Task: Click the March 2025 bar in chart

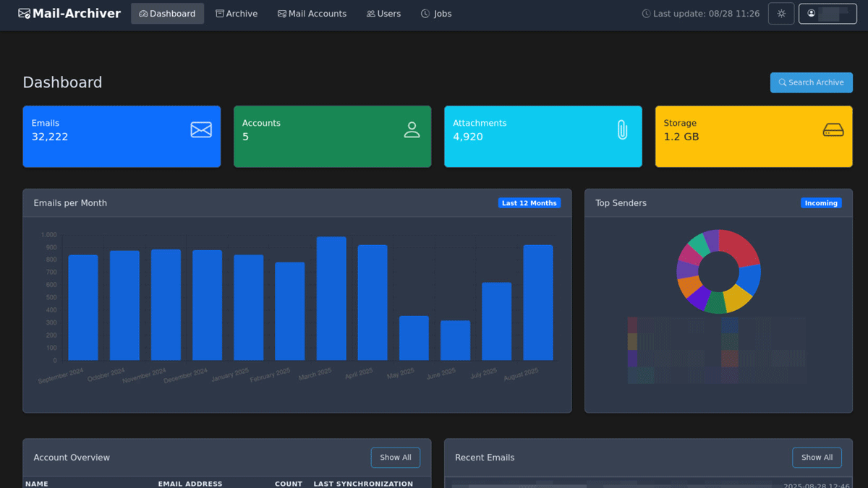Action: click(331, 299)
